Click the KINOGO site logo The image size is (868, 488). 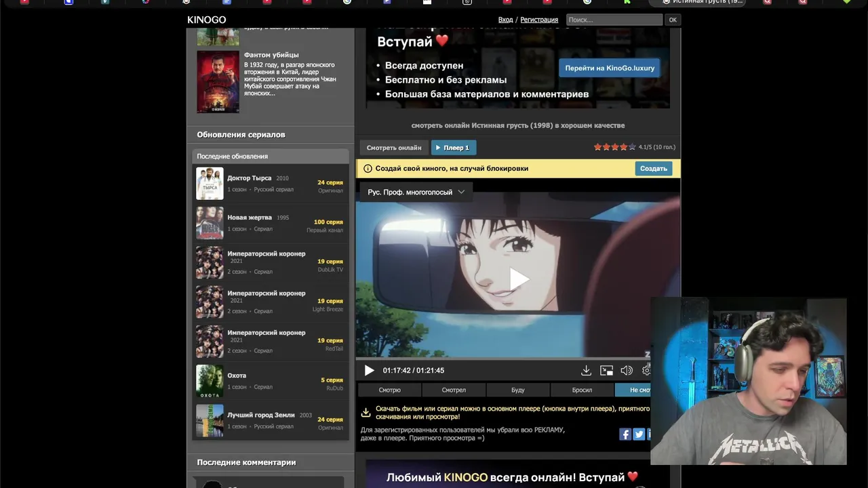(207, 20)
